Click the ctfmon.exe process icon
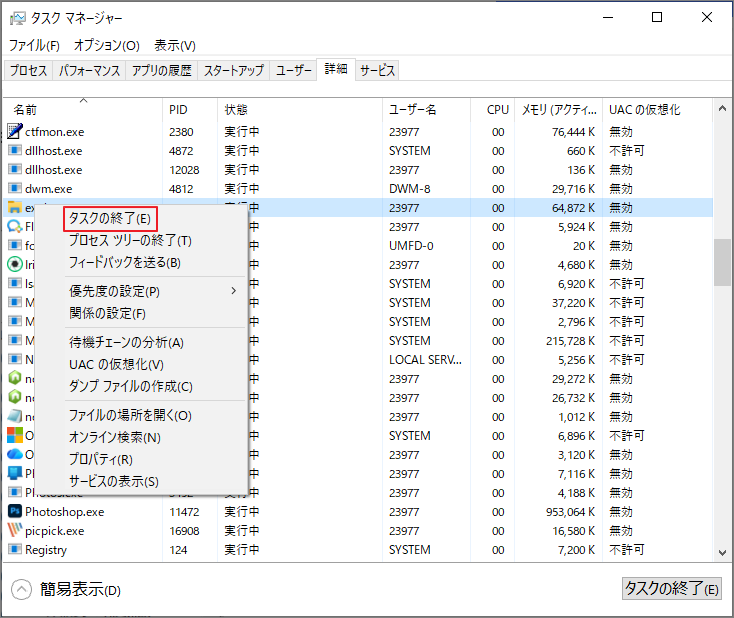Viewport: 734px width, 618px height. coord(15,132)
